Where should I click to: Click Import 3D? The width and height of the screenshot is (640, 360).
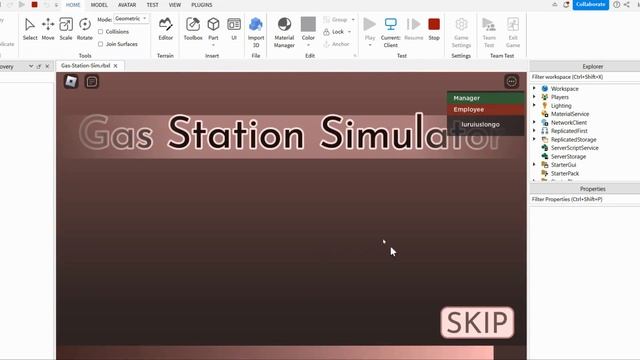tap(256, 32)
